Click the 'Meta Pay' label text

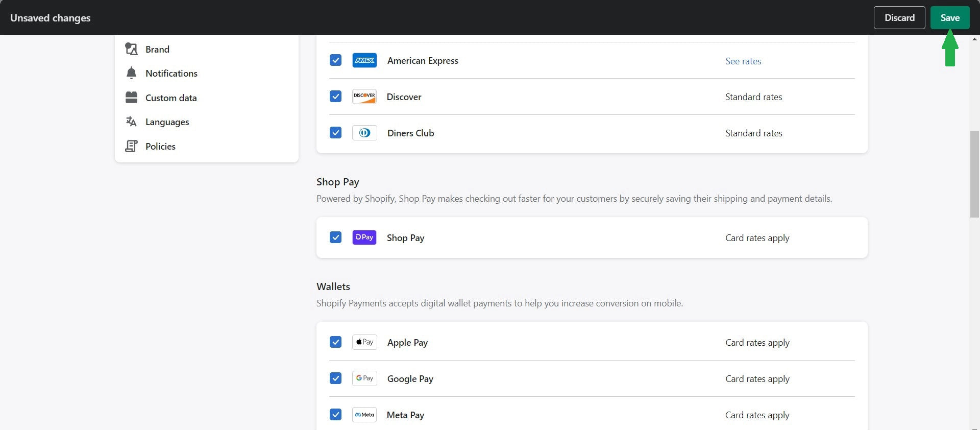click(x=405, y=415)
